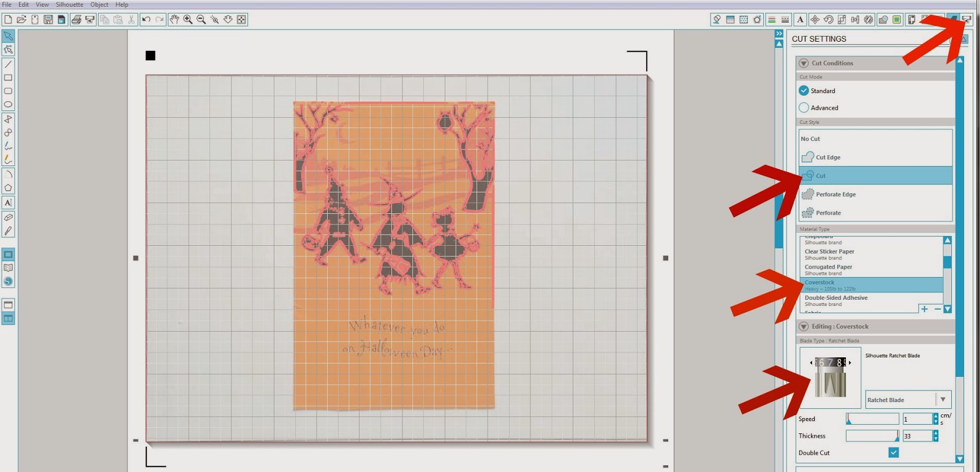Select the Draw a Rectangle tool
This screenshot has height=472, width=980.
[x=8, y=78]
